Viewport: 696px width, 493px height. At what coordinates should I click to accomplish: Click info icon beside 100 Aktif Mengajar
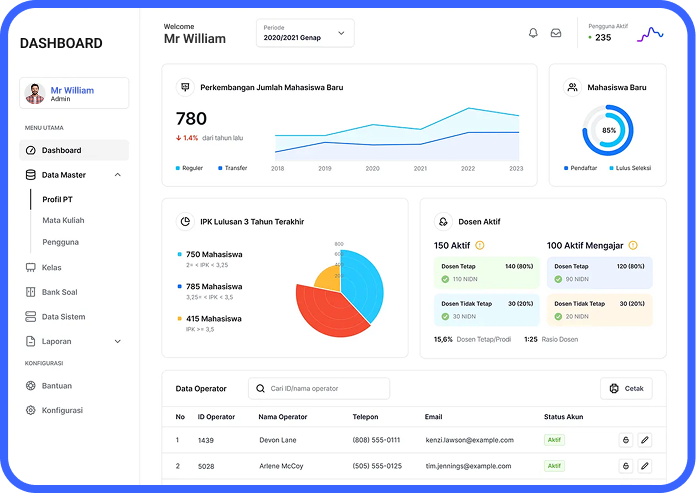pos(633,245)
